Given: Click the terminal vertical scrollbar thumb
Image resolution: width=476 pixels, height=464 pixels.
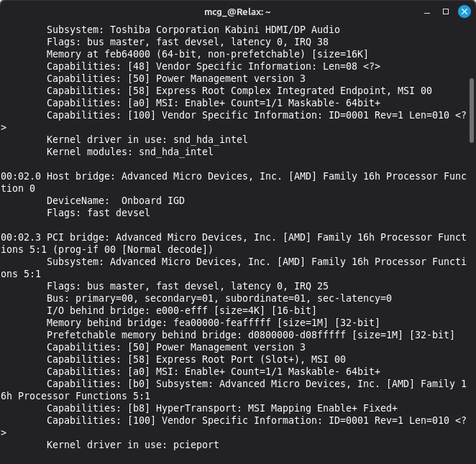Looking at the screenshot, I should pos(472,111).
